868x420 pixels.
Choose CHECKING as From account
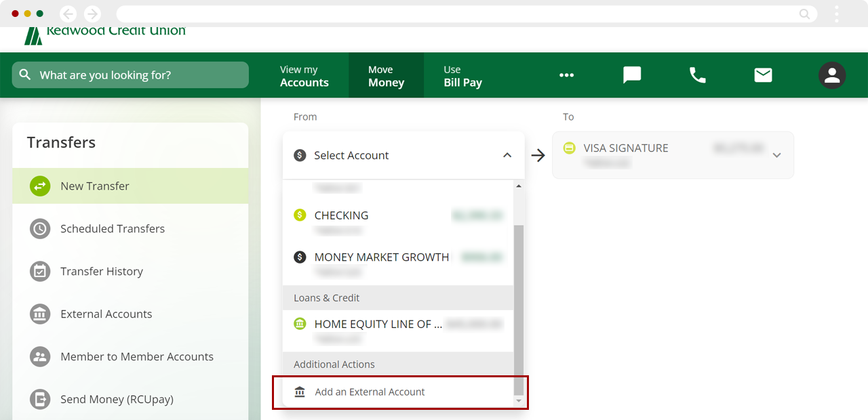coord(398,222)
